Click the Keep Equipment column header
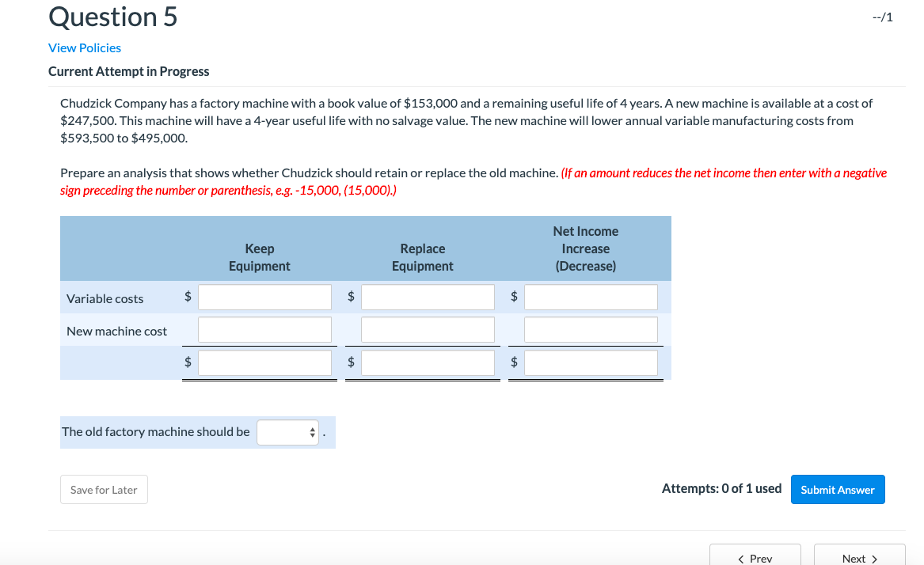Image resolution: width=924 pixels, height=565 pixels. click(x=259, y=257)
